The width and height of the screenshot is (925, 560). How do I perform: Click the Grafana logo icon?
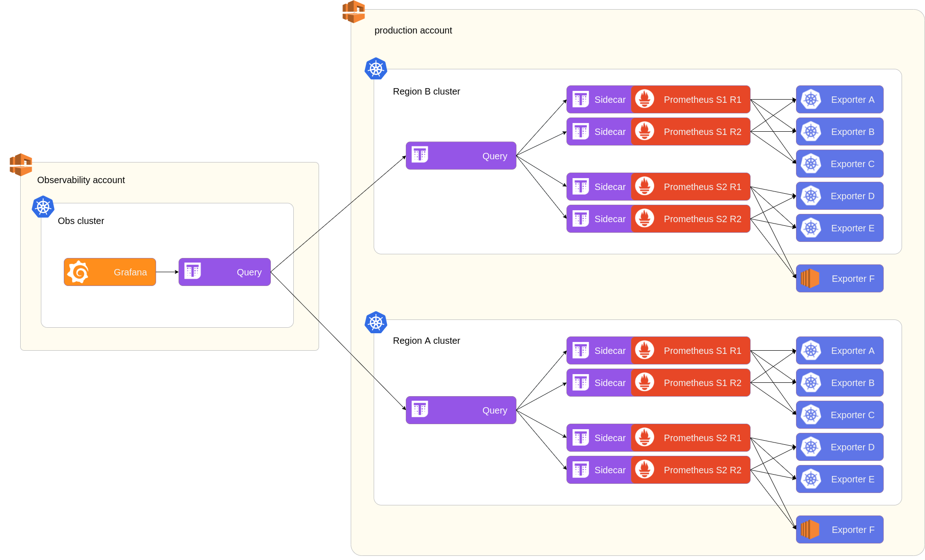pyautogui.click(x=78, y=272)
